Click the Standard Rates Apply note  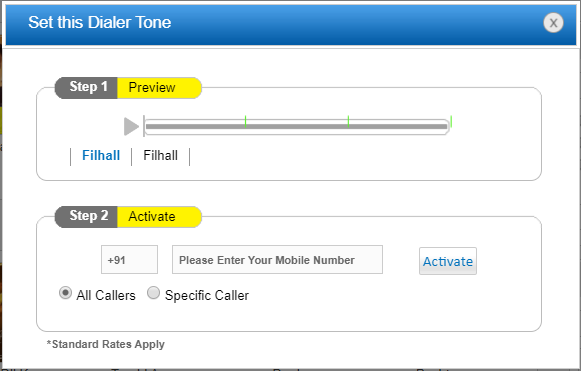(106, 344)
